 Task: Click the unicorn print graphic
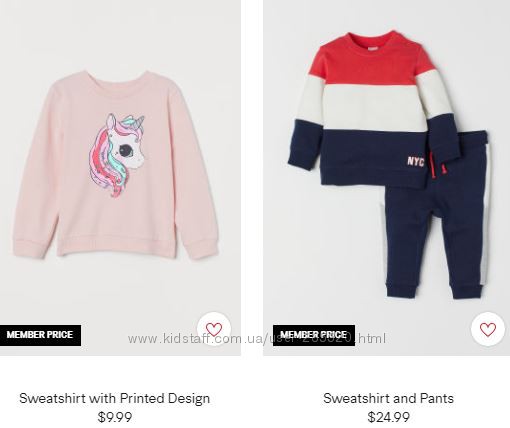tap(116, 155)
